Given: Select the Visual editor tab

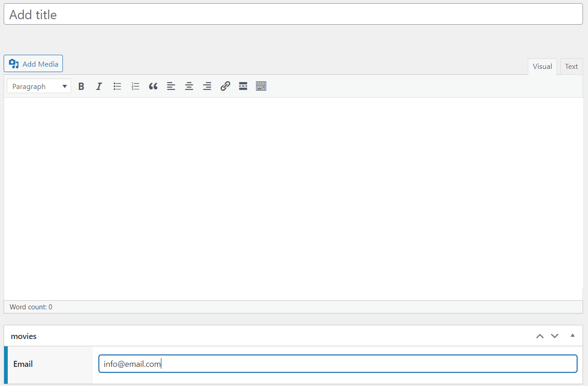Looking at the screenshot, I should (542, 66).
